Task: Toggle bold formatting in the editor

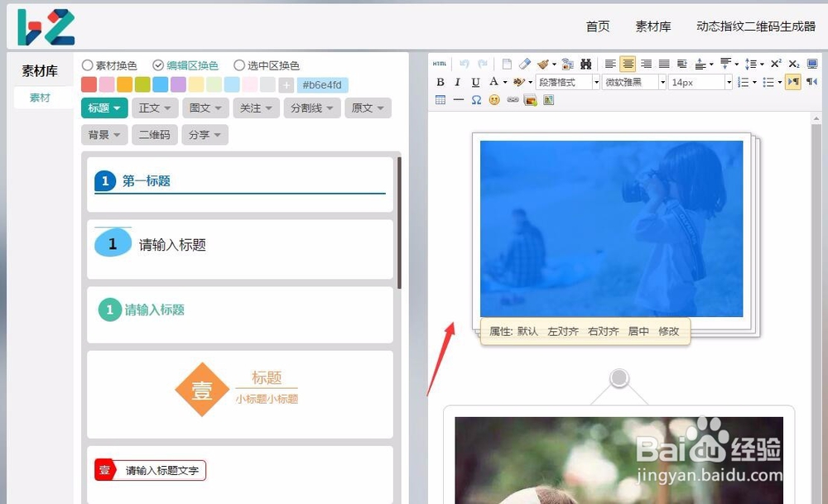Action: 440,82
